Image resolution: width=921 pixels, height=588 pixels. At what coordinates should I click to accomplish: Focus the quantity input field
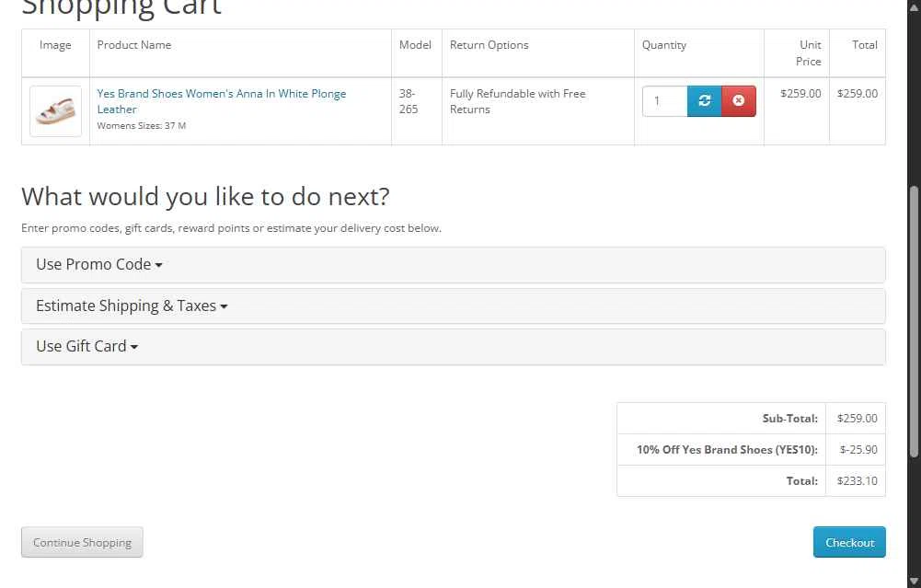[665, 101]
